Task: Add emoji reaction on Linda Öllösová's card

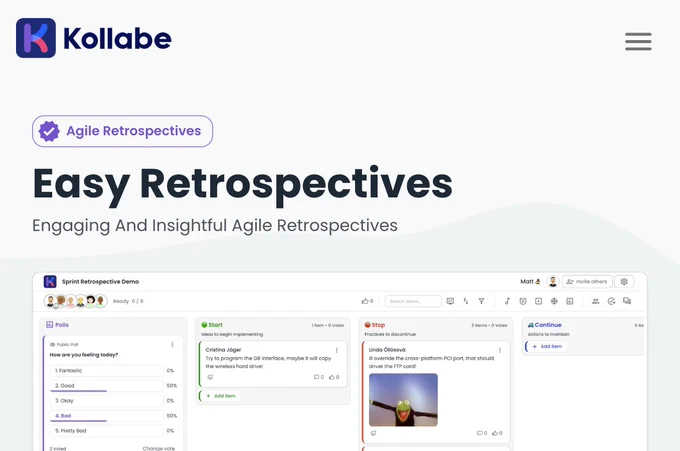Action: 373,433
